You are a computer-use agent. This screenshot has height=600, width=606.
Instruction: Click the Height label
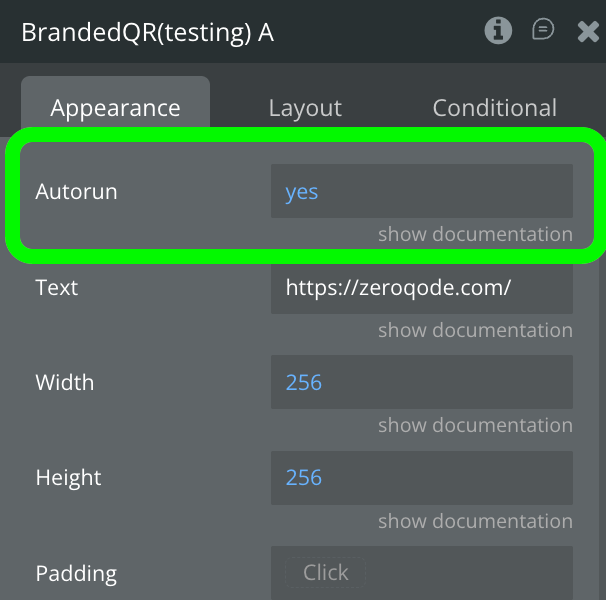pyautogui.click(x=68, y=478)
